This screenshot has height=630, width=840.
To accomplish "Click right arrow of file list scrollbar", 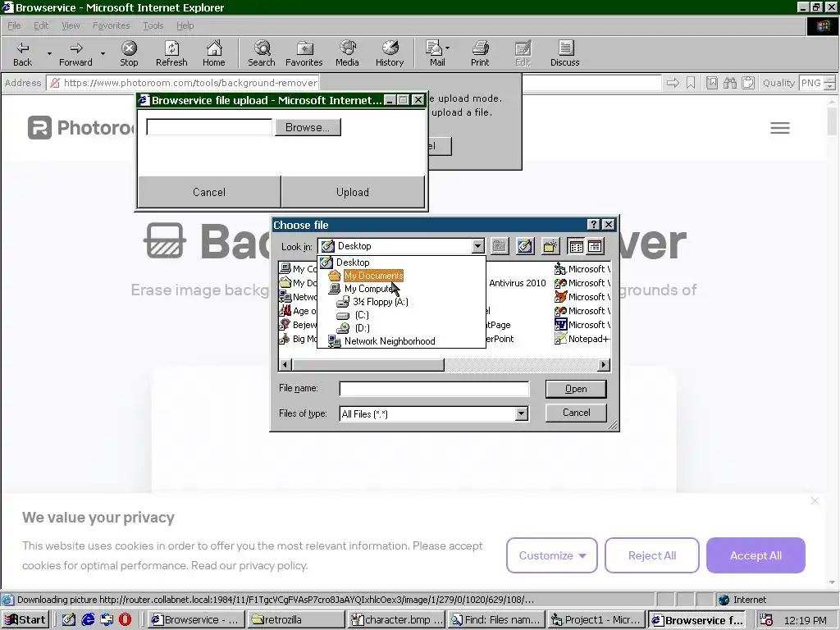I will coord(604,365).
